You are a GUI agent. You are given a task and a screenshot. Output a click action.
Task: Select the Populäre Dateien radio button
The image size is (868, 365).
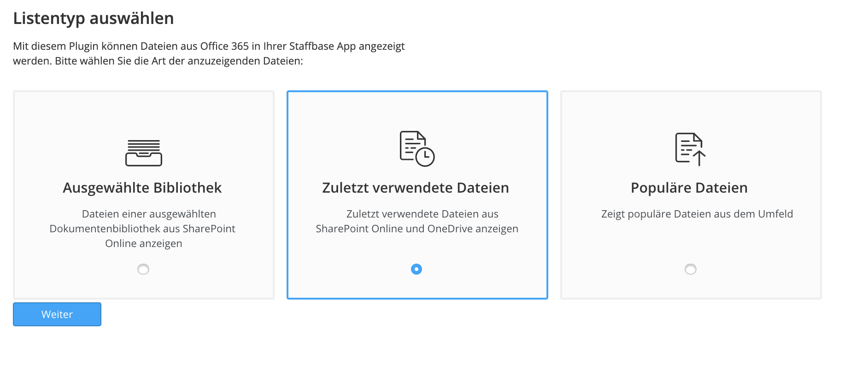691,269
